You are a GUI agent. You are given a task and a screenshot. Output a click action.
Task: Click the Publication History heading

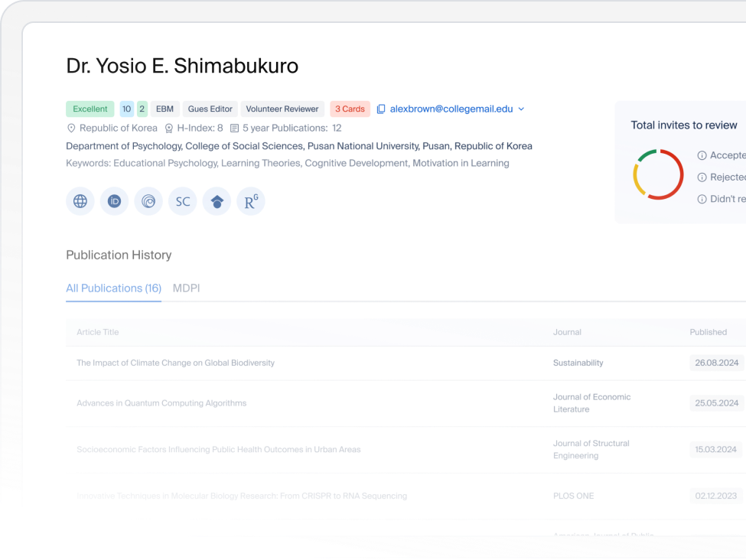tap(119, 255)
